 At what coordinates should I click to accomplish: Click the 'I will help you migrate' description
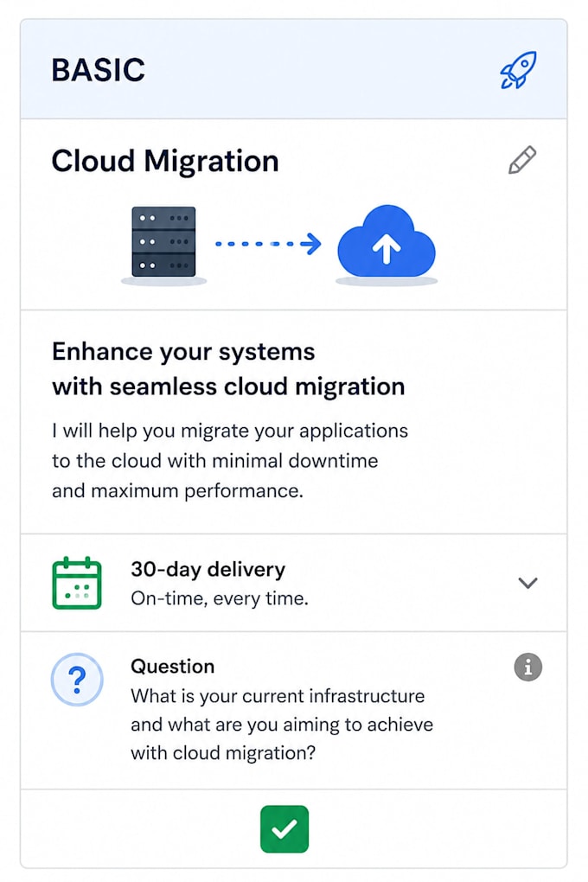(x=230, y=461)
